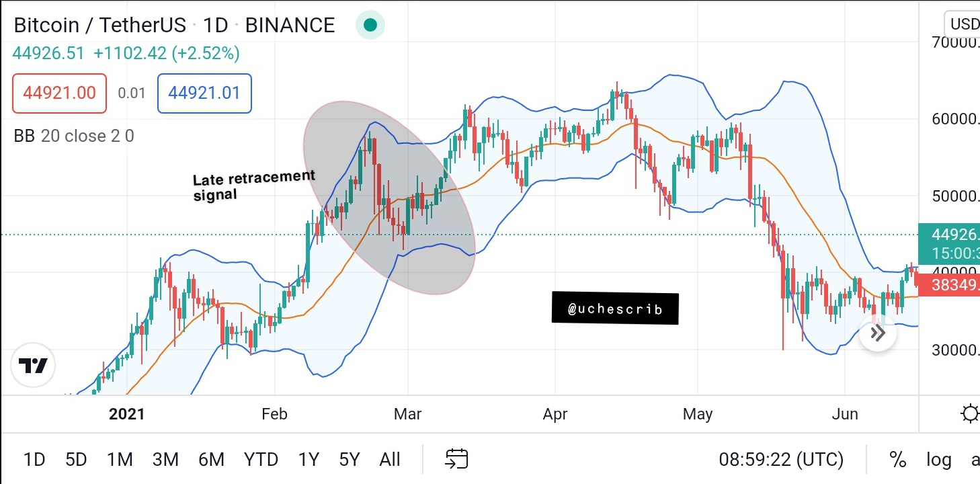The height and width of the screenshot is (484, 980).
Task: Select the 1Y time range
Action: [x=309, y=460]
